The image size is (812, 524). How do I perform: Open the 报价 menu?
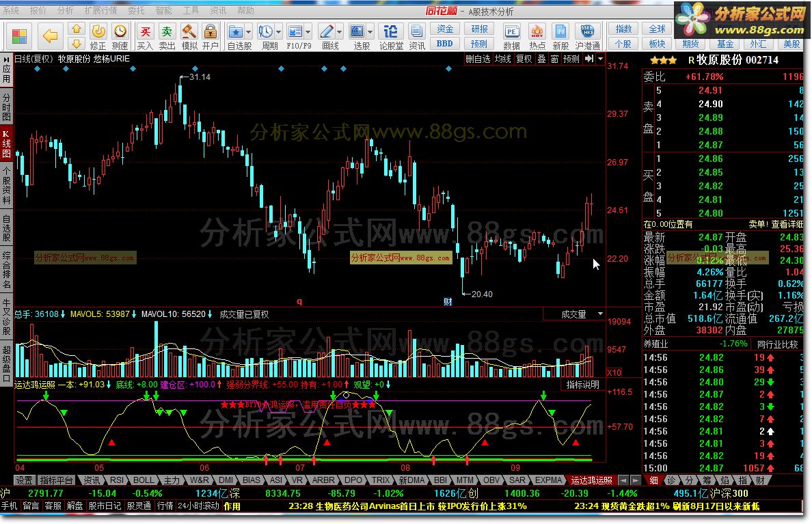[x=38, y=10]
